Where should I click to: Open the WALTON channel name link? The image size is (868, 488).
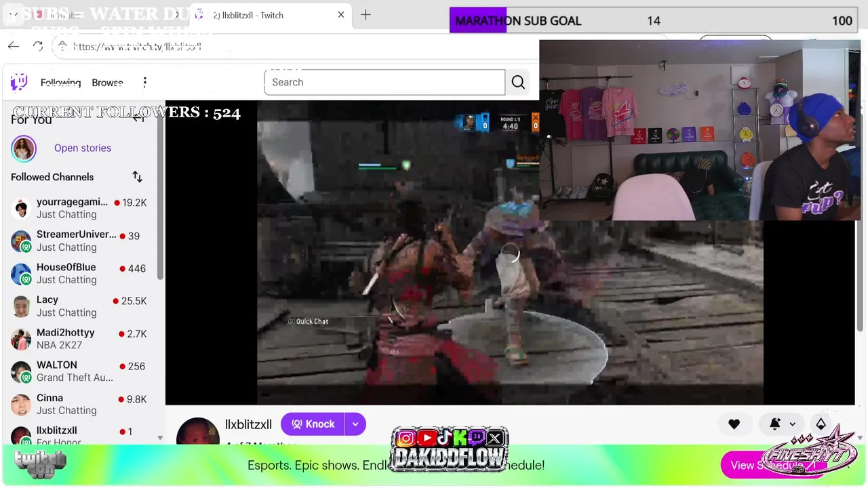(57, 365)
